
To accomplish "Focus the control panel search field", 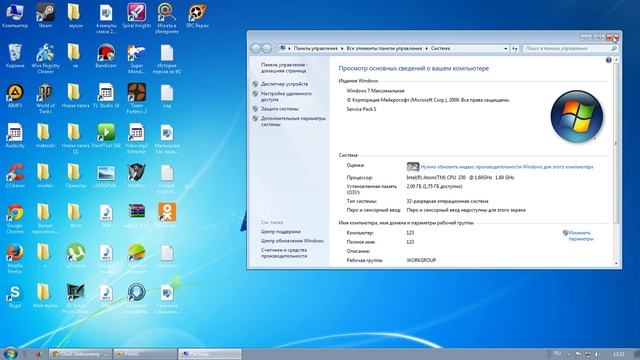I will [x=570, y=49].
